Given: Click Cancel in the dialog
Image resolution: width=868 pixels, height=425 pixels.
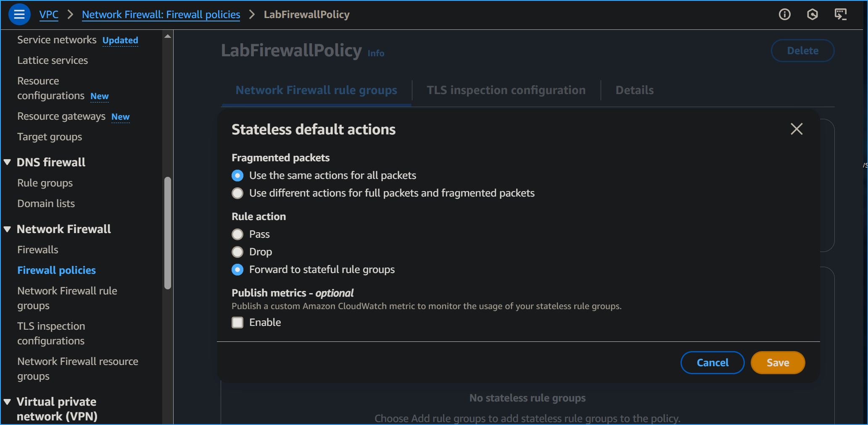Looking at the screenshot, I should coord(712,362).
